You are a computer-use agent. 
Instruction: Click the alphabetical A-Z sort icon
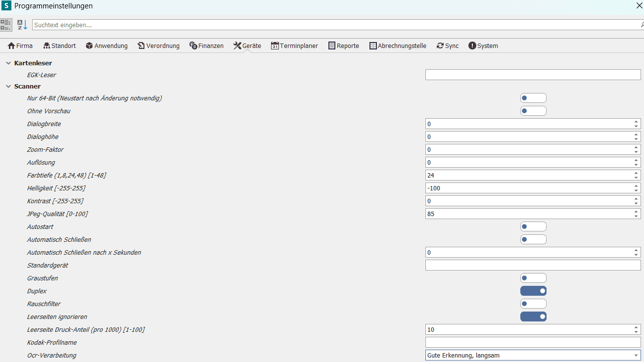point(22,25)
